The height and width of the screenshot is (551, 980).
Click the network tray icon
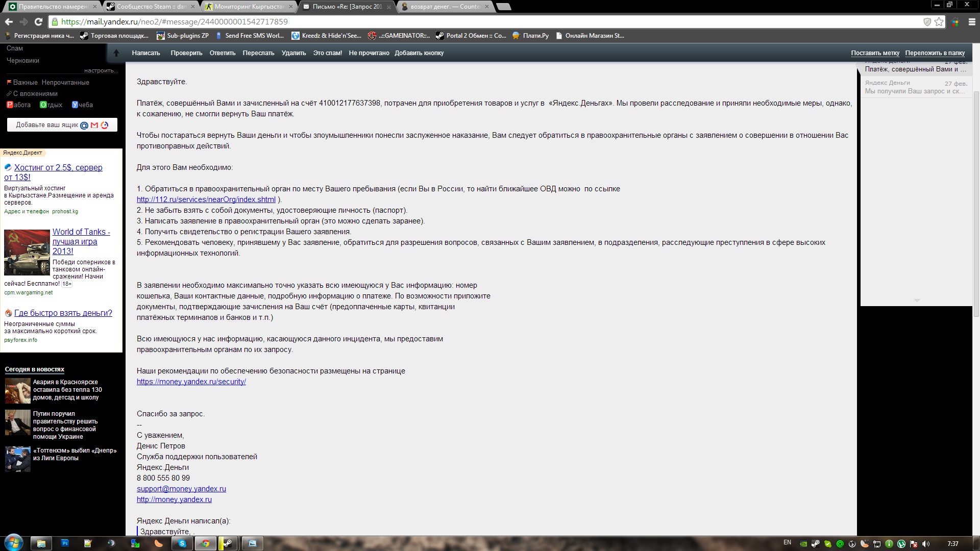pyautogui.click(x=877, y=544)
